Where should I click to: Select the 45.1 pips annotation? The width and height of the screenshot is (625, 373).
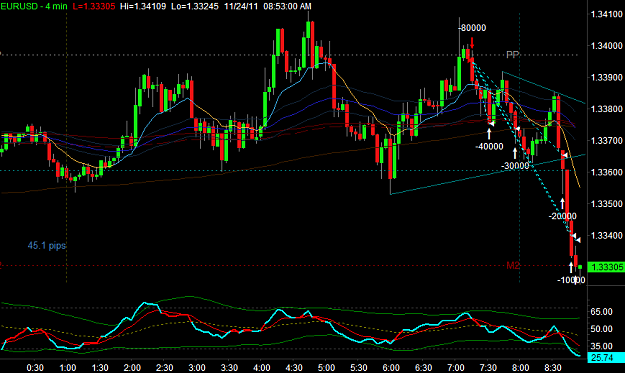[47, 245]
